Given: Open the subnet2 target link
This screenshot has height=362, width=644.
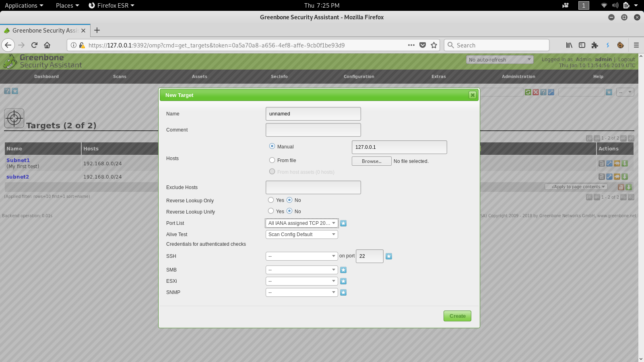Looking at the screenshot, I should (18, 177).
